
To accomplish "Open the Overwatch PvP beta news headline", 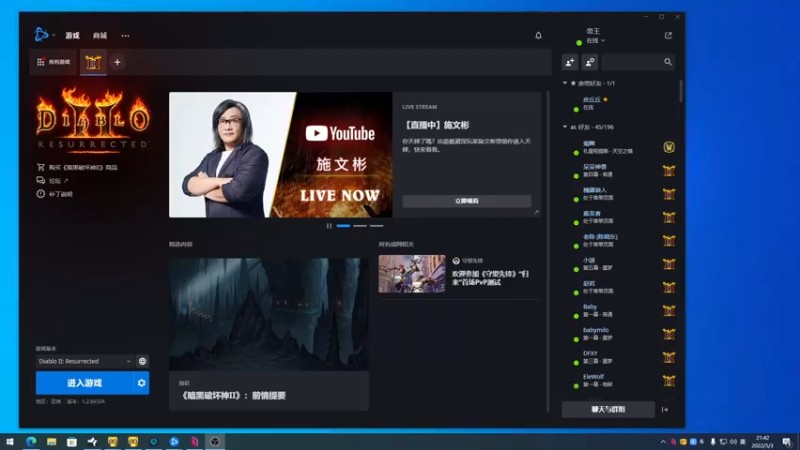I will [490, 278].
